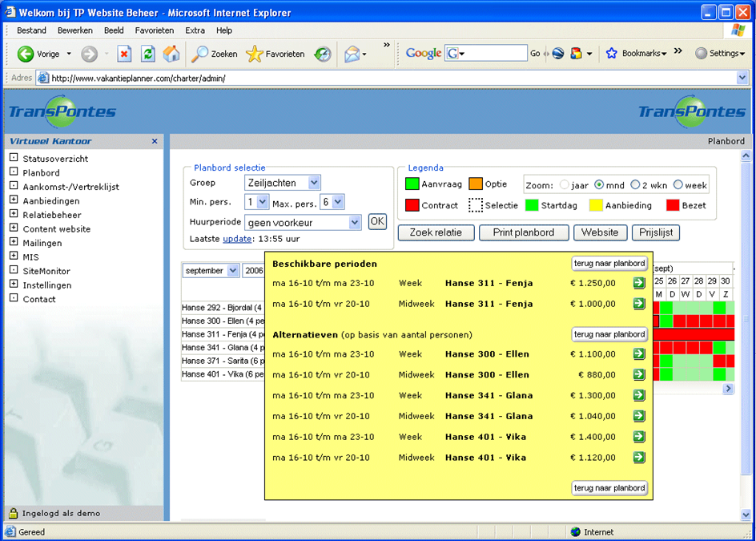The height and width of the screenshot is (541, 756).
Task: Click the red Contract legend swatch
Action: tap(412, 205)
